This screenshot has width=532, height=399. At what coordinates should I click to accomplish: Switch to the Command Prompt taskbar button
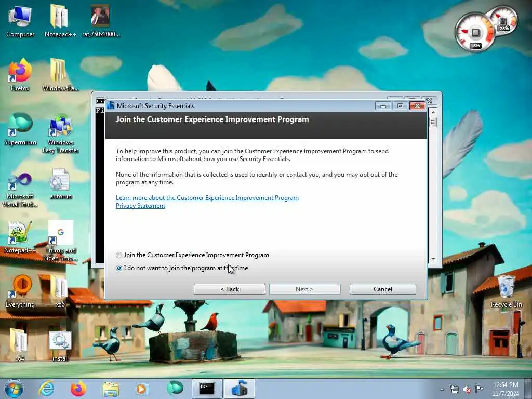(207, 389)
